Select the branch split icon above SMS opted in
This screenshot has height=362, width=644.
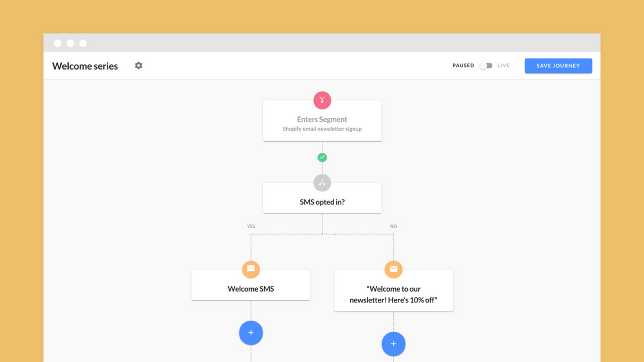click(x=322, y=183)
